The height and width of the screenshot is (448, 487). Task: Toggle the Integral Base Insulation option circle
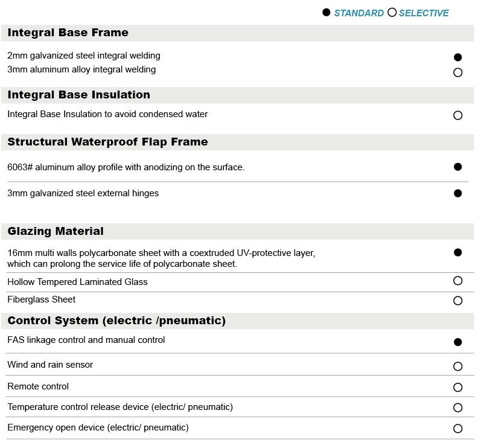(x=457, y=115)
